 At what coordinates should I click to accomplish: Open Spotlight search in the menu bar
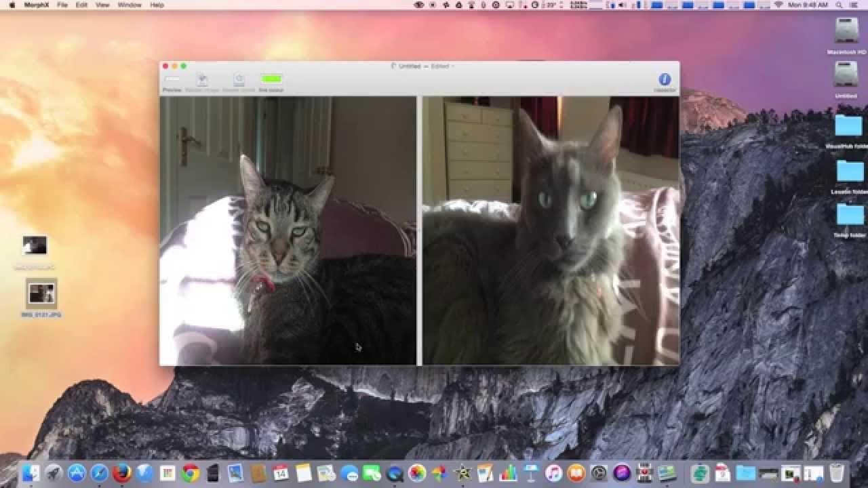point(840,5)
